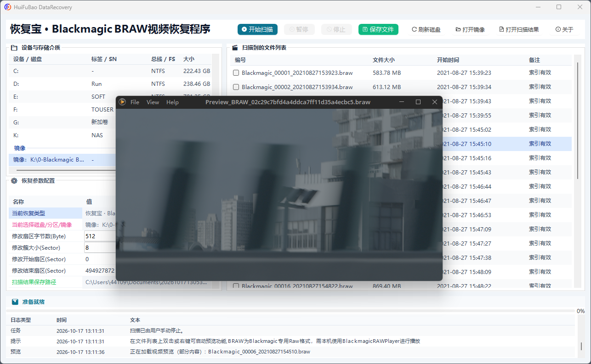Maximize the BRAW preview window
The width and height of the screenshot is (591, 364).
(x=418, y=102)
